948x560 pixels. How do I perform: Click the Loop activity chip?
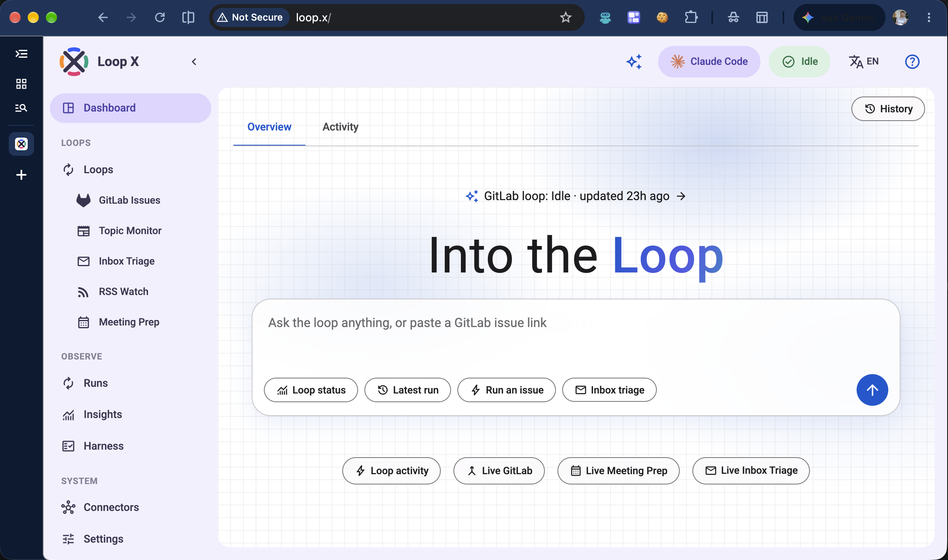point(391,471)
